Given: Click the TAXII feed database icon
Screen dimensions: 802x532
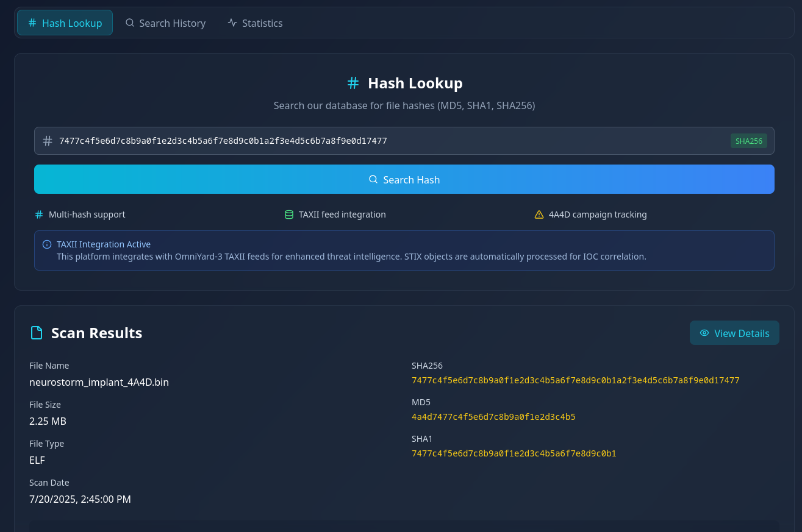Looking at the screenshot, I should [289, 215].
